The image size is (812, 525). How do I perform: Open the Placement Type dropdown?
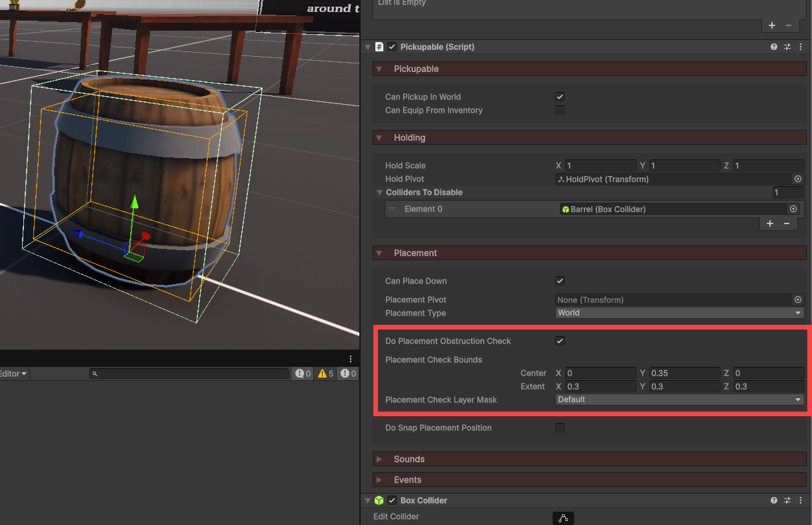point(679,313)
